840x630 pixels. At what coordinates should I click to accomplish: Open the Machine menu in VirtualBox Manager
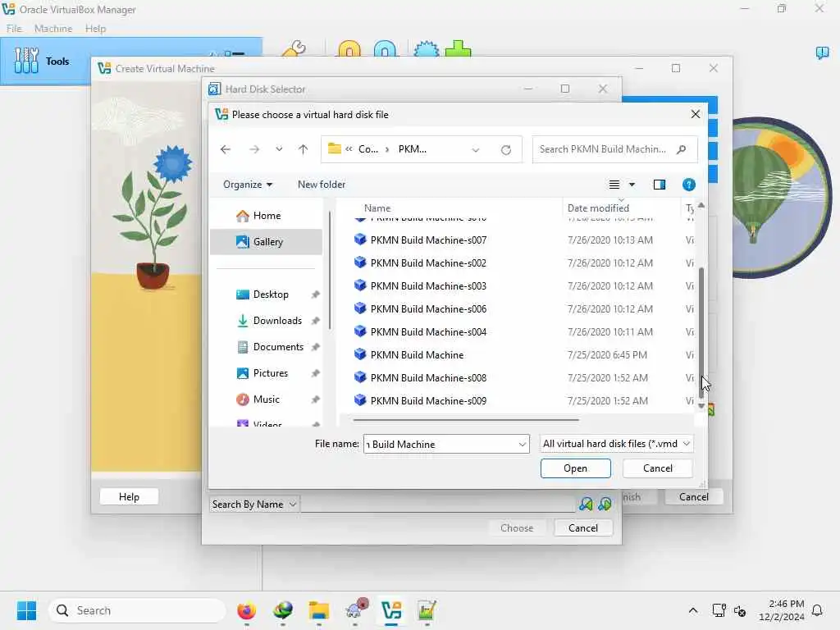tap(53, 29)
